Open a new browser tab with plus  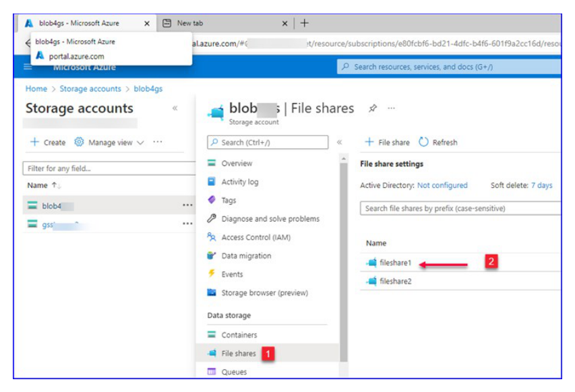pyautogui.click(x=305, y=23)
